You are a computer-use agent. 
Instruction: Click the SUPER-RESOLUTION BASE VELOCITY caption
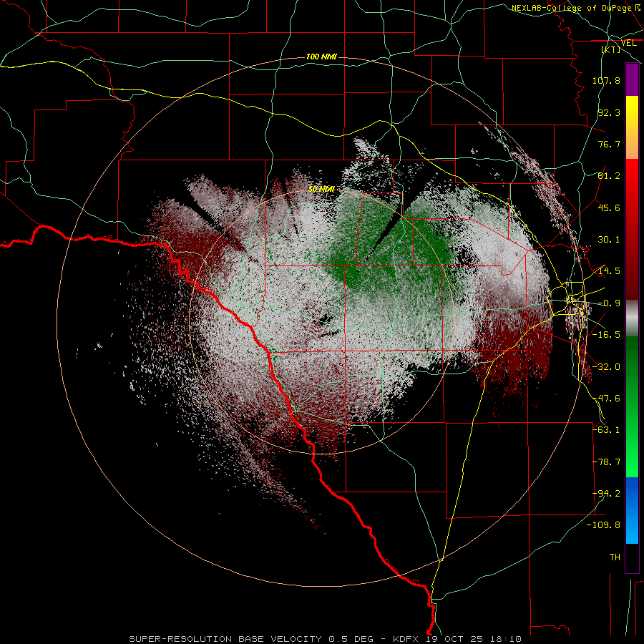tap(225, 639)
